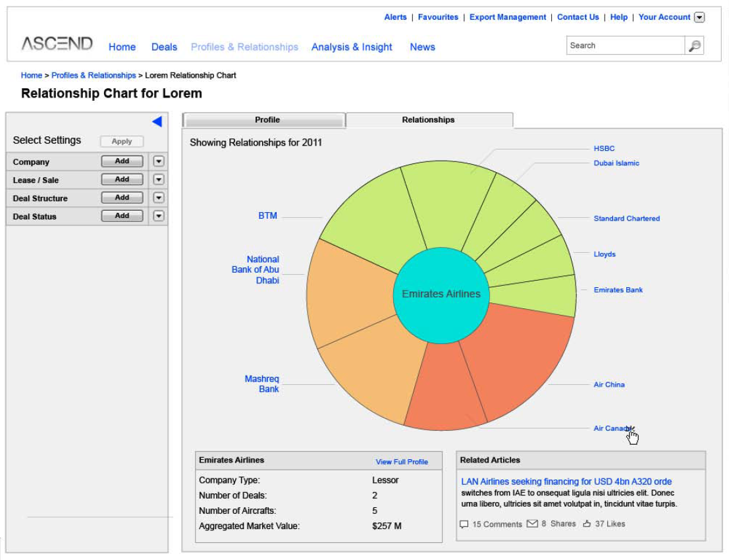Expand the Lease / Sale dropdown arrow
Screen dimensions: 729x560
point(159,180)
